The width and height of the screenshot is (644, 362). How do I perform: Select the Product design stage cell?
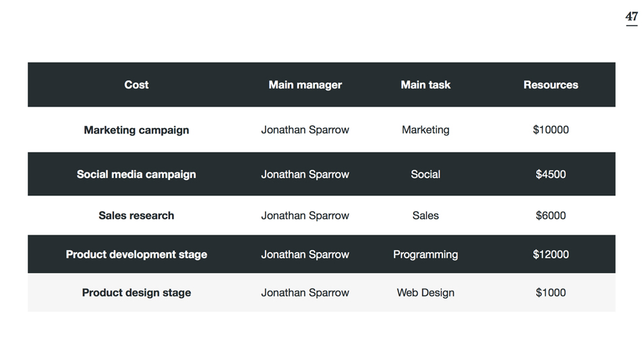[136, 293]
